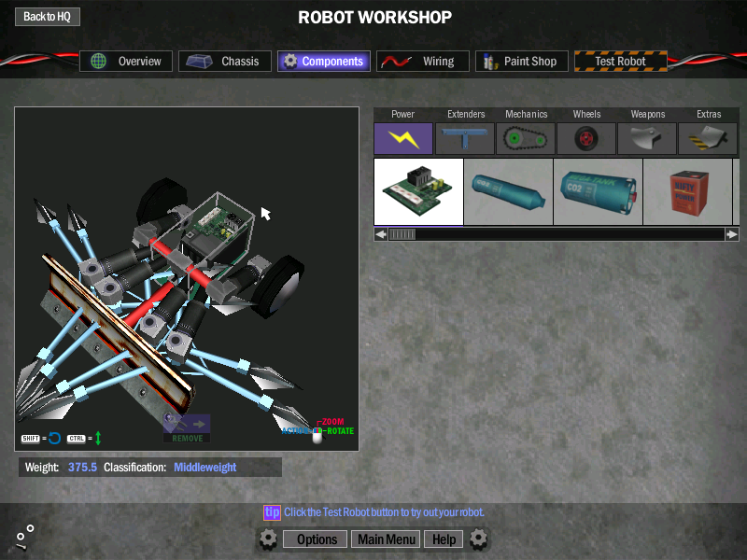The height and width of the screenshot is (560, 747).
Task: Pick the Mega-Tank CO2 component
Action: (x=598, y=191)
